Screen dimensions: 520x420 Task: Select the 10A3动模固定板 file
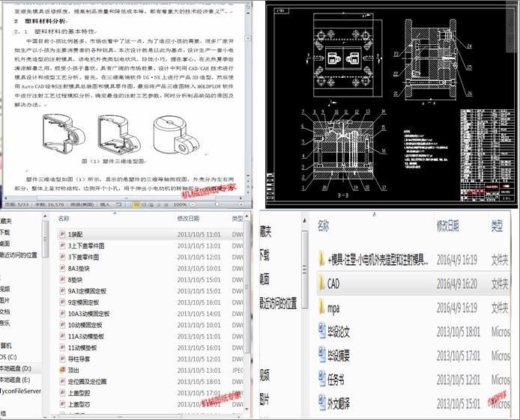coord(88,314)
